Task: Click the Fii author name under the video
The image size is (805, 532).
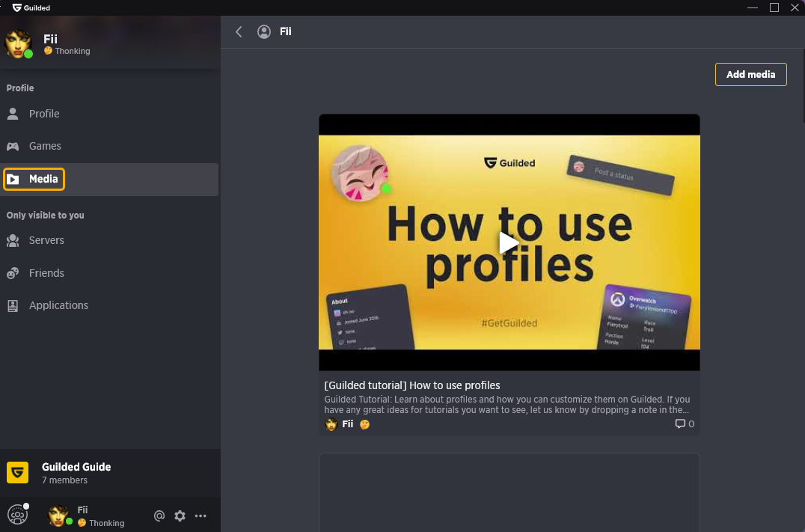Action: click(x=348, y=424)
